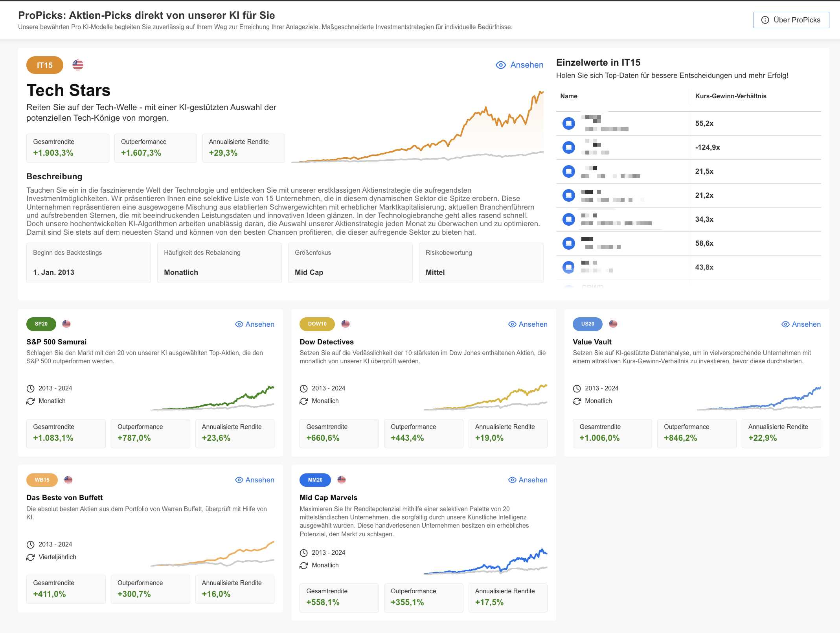840x633 pixels.
Task: Click the Risikobewertung Mittel box
Action: 481,263
